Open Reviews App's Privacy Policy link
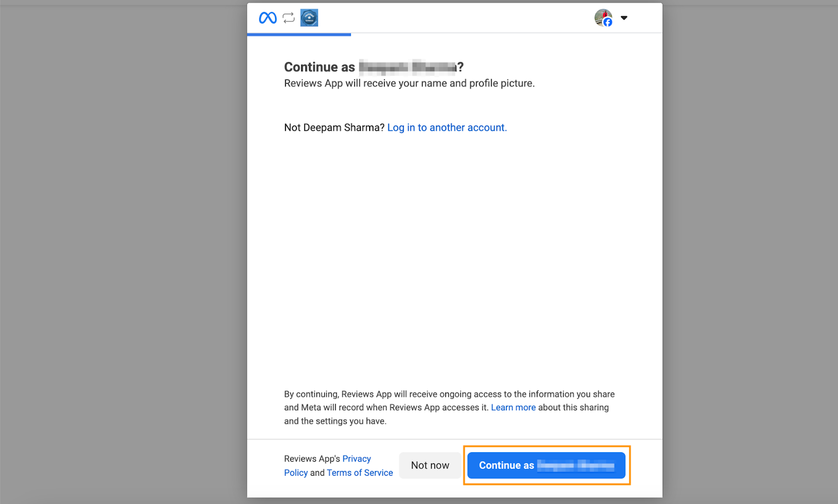 point(328,466)
